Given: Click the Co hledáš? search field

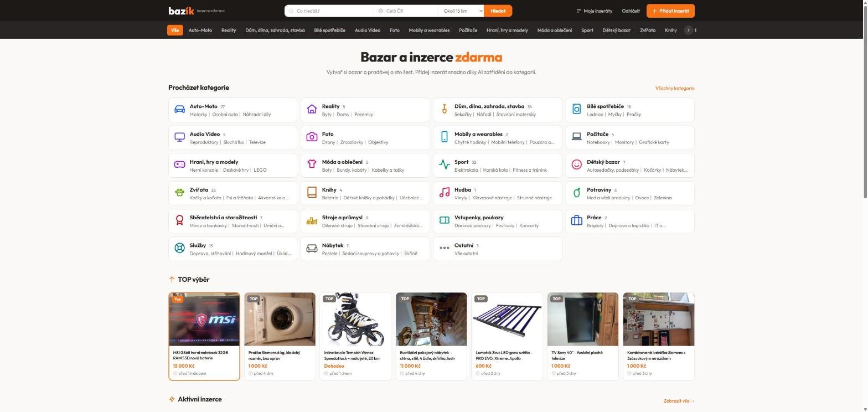Looking at the screenshot, I should pyautogui.click(x=329, y=11).
